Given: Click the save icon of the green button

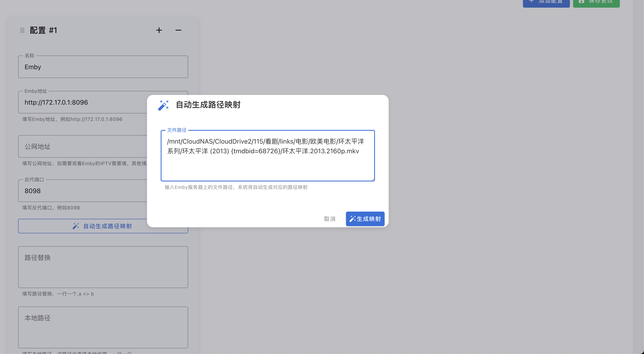Looking at the screenshot, I should [581, 1].
